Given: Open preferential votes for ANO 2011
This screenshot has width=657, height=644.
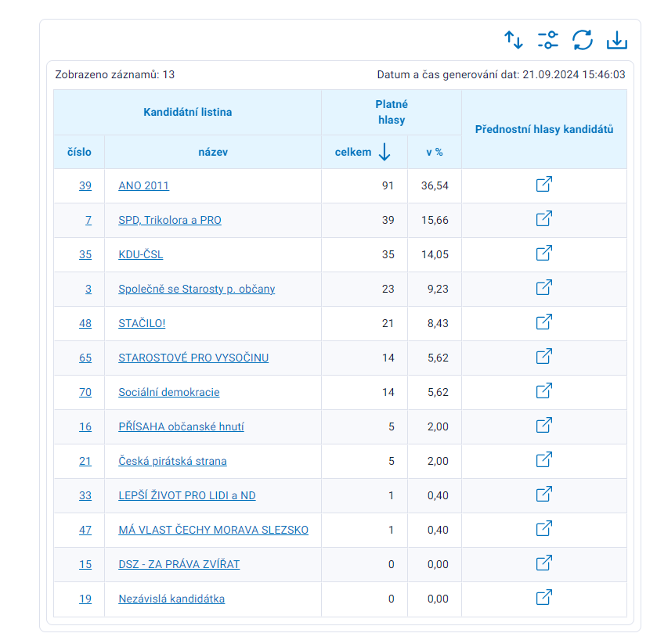Looking at the screenshot, I should tap(544, 184).
